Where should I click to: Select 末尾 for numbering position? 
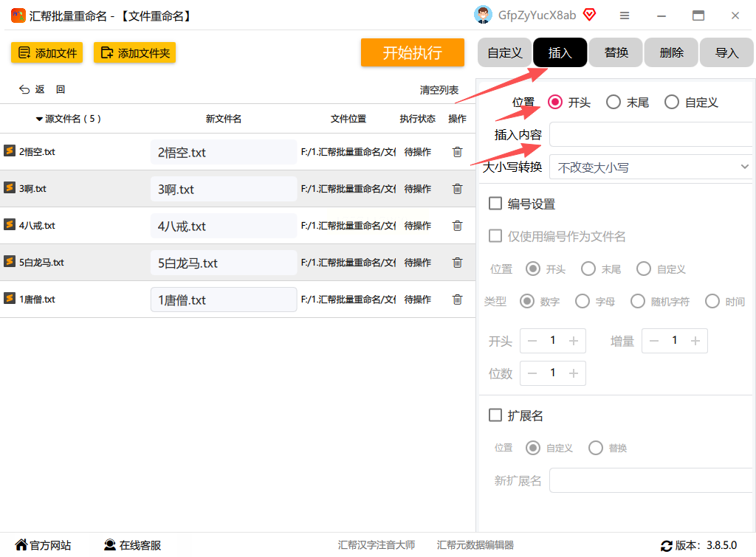point(588,269)
